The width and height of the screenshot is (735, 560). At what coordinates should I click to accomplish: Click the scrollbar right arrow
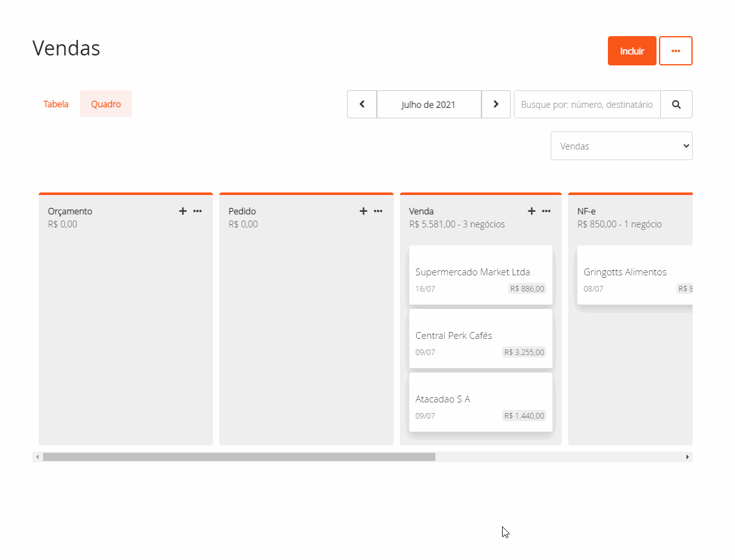pyautogui.click(x=687, y=457)
